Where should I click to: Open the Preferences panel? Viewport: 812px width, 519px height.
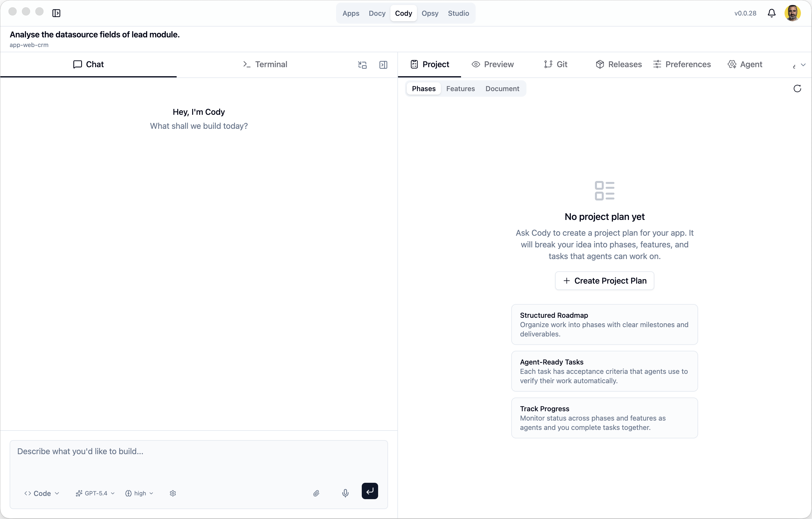[682, 64]
